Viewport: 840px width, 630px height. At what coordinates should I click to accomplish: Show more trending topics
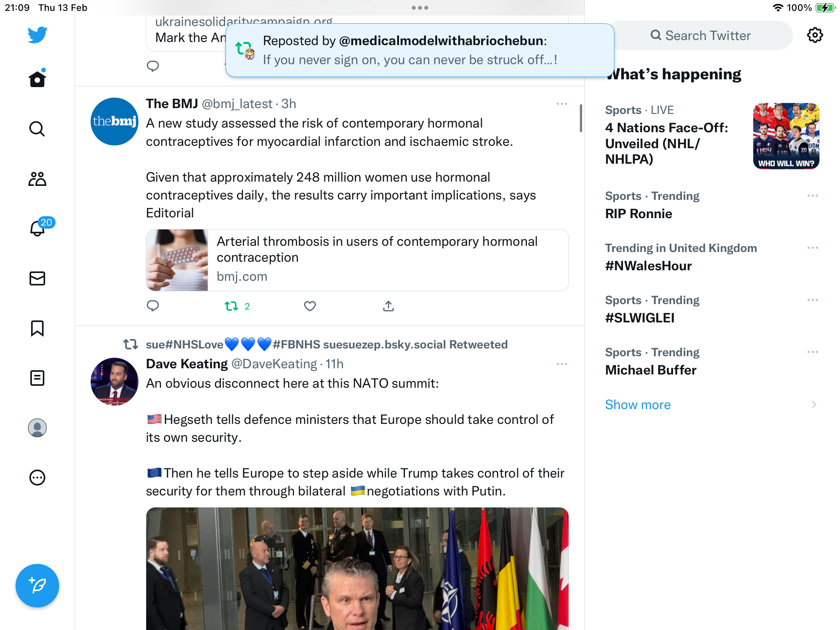(x=638, y=405)
